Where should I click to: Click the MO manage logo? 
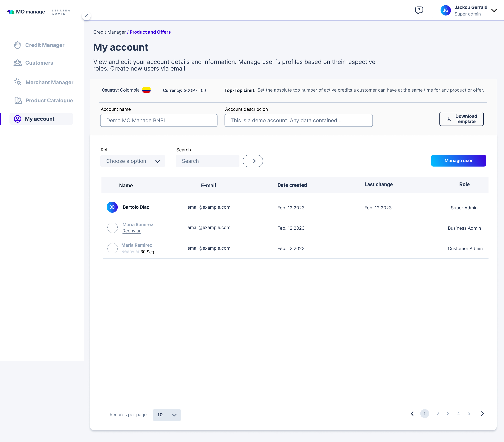click(27, 12)
